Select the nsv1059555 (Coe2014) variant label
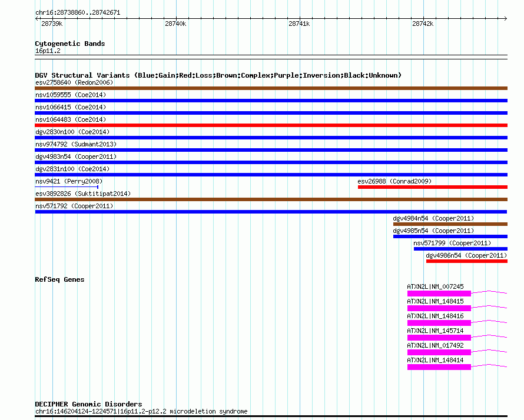 [71, 95]
